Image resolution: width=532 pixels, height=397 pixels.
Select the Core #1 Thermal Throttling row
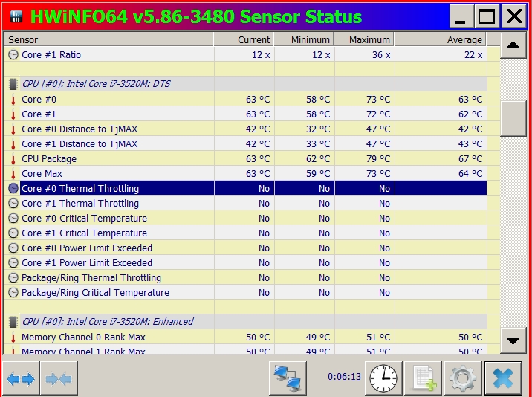point(245,204)
